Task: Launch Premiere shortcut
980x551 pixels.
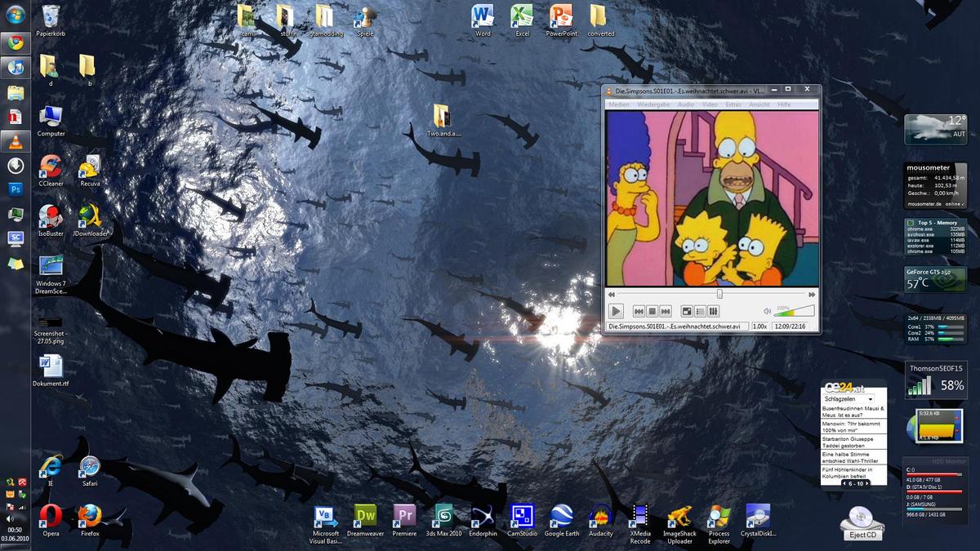Action: pos(404,519)
